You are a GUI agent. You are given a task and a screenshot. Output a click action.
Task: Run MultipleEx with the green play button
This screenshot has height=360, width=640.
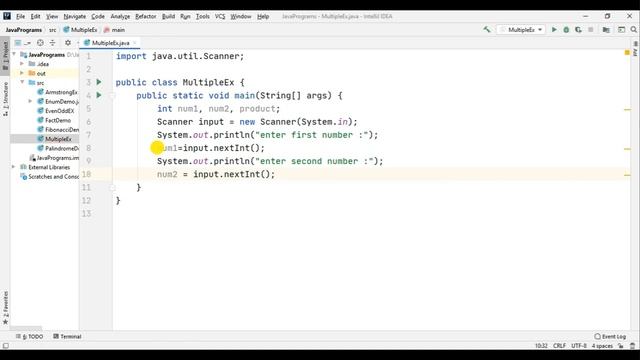point(554,29)
